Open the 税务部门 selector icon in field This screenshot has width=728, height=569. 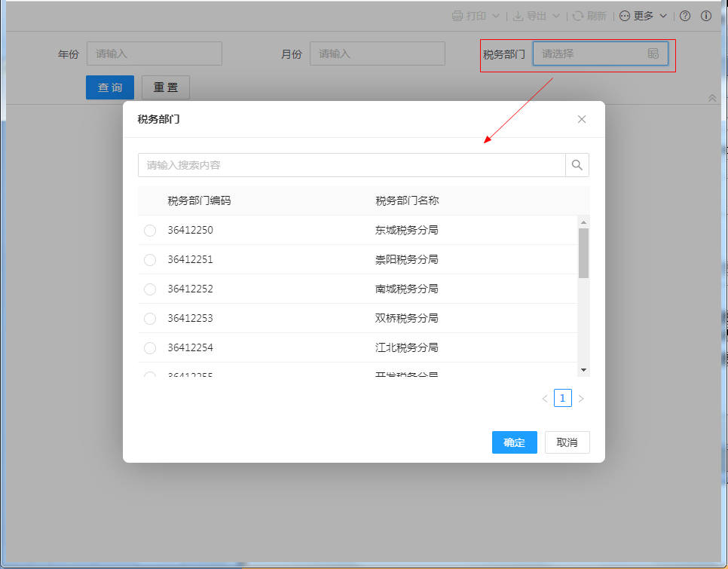[653, 54]
